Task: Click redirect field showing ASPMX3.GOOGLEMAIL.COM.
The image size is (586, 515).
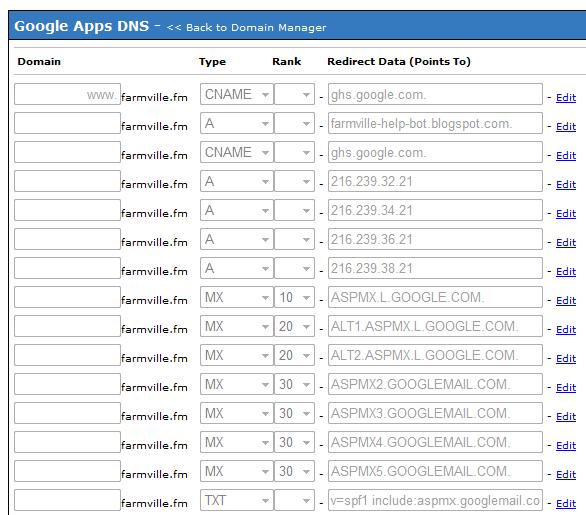Action: pyautogui.click(x=435, y=413)
